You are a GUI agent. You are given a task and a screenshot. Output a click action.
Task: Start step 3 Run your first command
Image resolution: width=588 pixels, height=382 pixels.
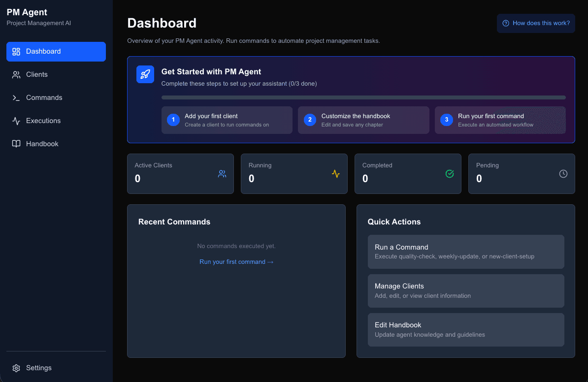coord(500,120)
